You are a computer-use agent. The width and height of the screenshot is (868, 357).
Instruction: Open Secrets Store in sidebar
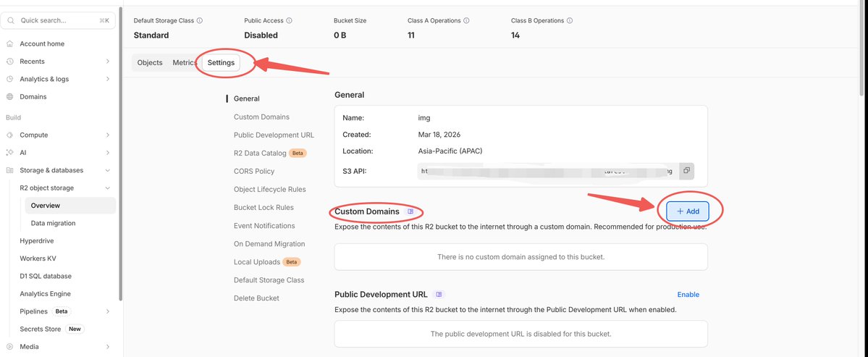(40, 329)
